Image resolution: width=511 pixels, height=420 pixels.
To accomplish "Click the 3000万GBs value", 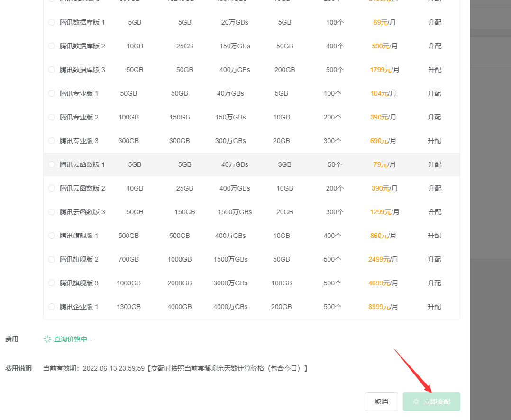I will click(x=230, y=283).
